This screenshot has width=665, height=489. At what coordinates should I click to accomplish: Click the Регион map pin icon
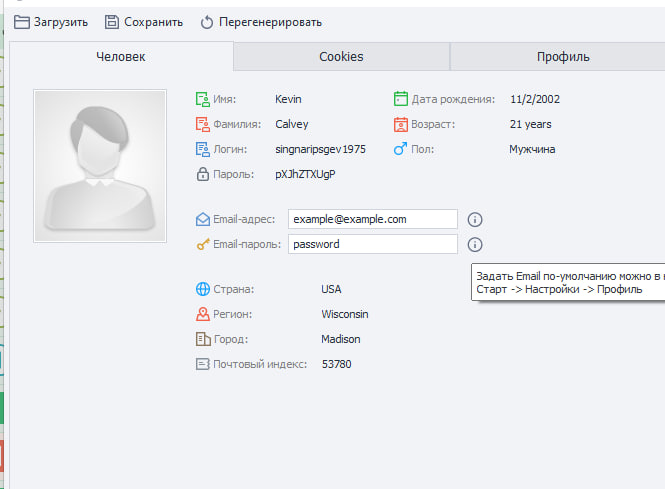click(x=203, y=314)
